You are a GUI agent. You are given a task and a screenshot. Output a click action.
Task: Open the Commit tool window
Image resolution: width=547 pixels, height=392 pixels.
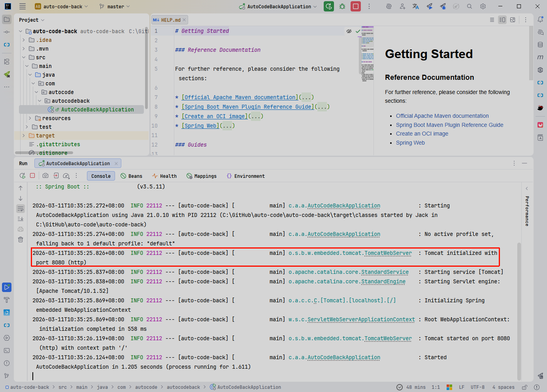pos(7,32)
